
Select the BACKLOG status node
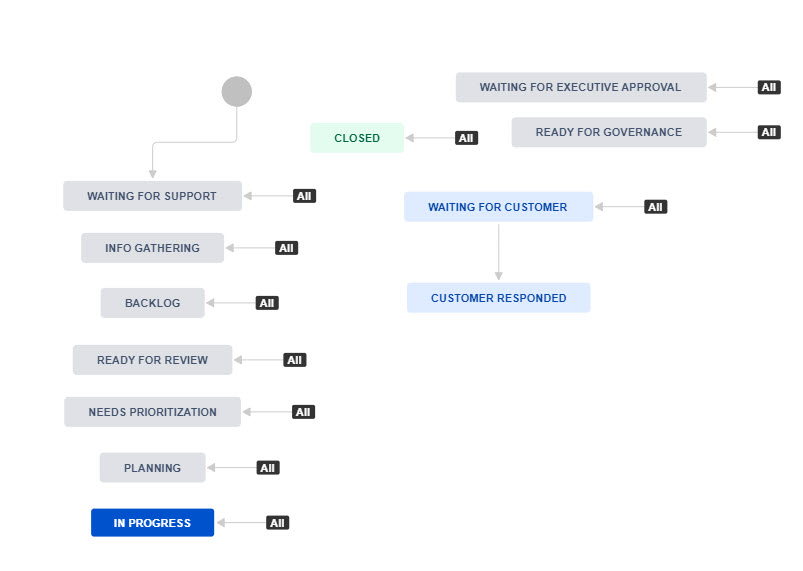click(x=153, y=303)
